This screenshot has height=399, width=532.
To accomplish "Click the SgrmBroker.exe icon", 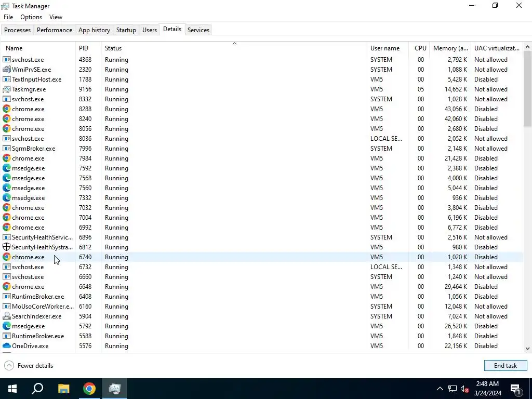I will (6, 149).
